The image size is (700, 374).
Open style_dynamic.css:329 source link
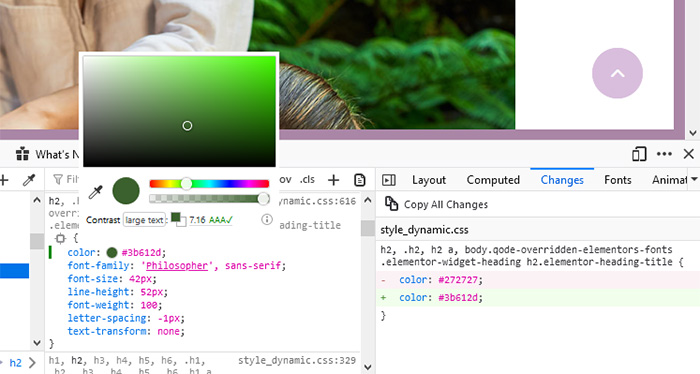click(x=297, y=360)
